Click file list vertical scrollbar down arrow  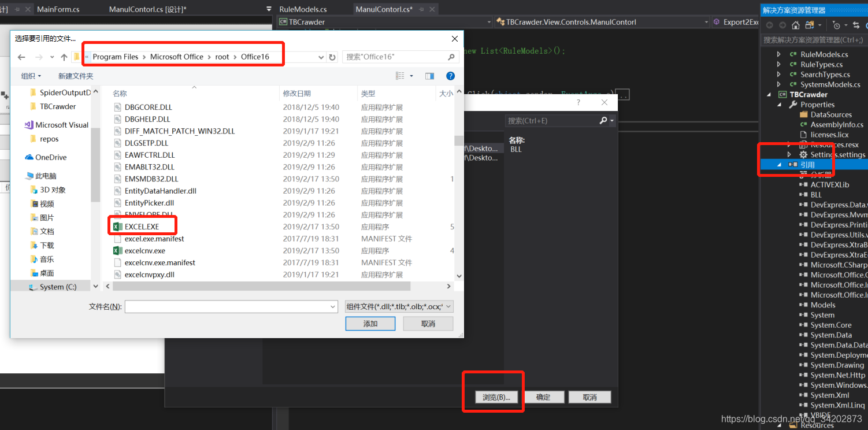click(459, 276)
